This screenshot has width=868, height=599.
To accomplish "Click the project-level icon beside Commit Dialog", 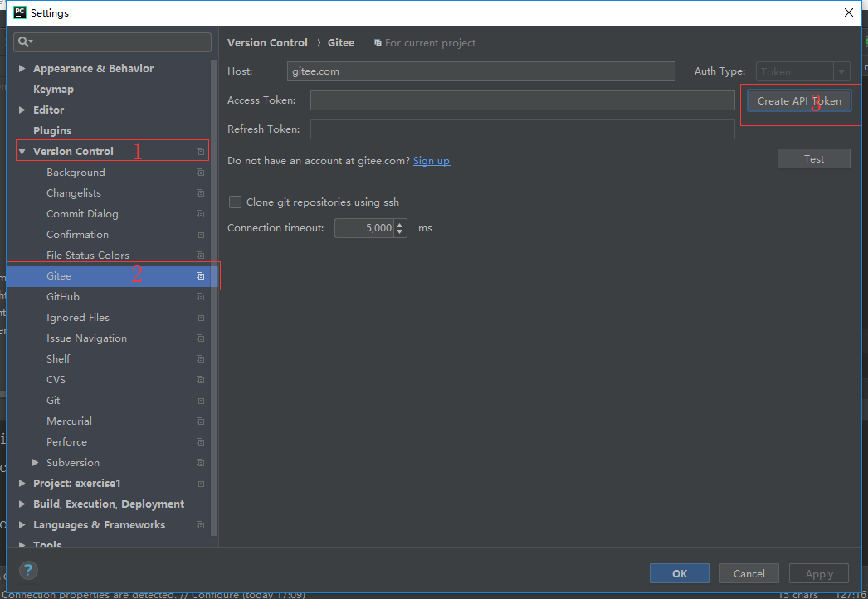I will [200, 214].
